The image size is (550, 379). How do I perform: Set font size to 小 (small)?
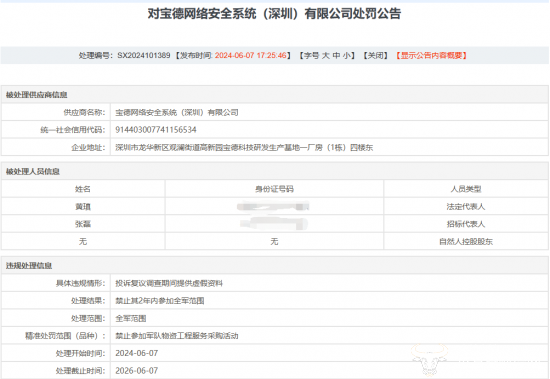point(347,55)
